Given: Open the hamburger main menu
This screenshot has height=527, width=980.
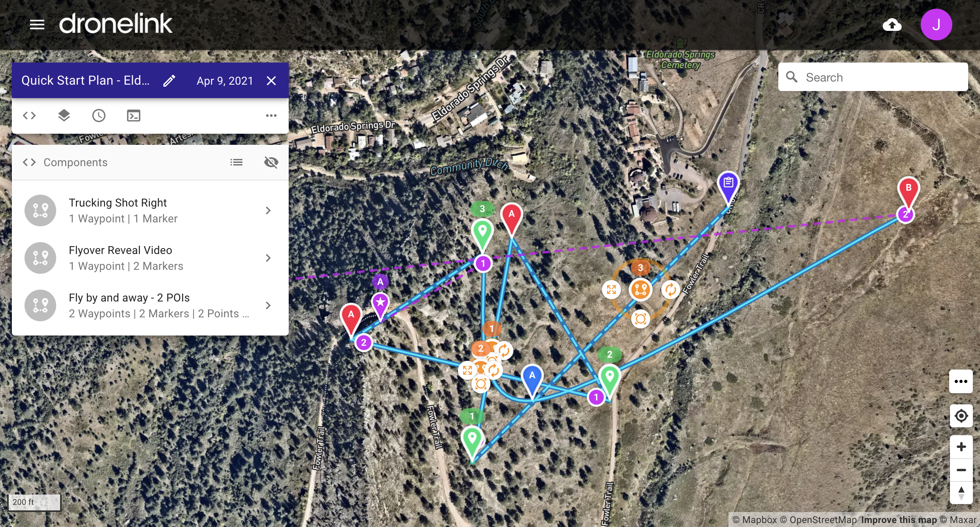Looking at the screenshot, I should [37, 25].
